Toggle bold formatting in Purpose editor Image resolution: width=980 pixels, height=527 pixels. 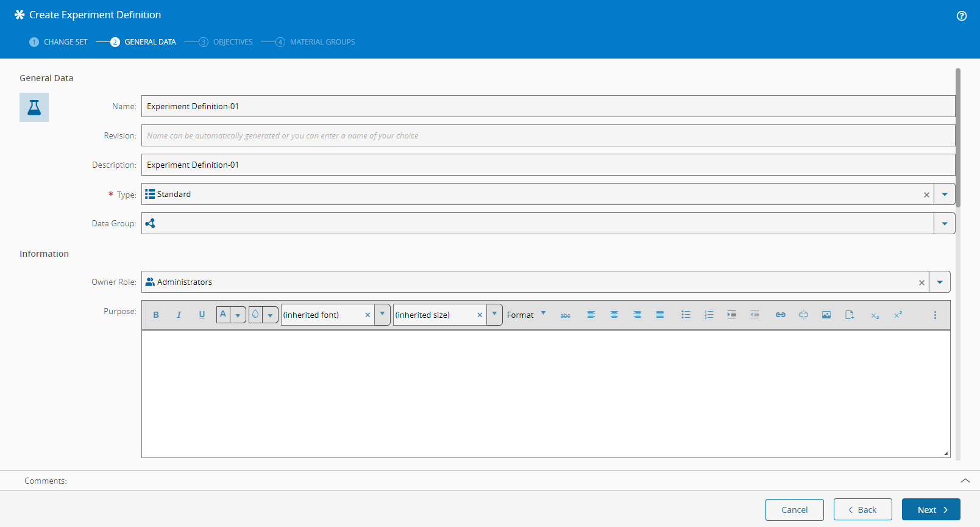[x=156, y=315]
